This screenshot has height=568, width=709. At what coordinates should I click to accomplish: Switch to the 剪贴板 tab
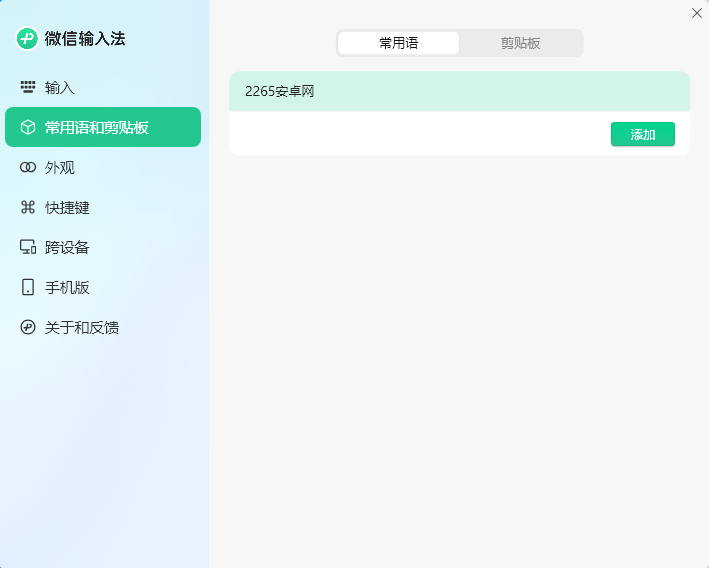[520, 43]
